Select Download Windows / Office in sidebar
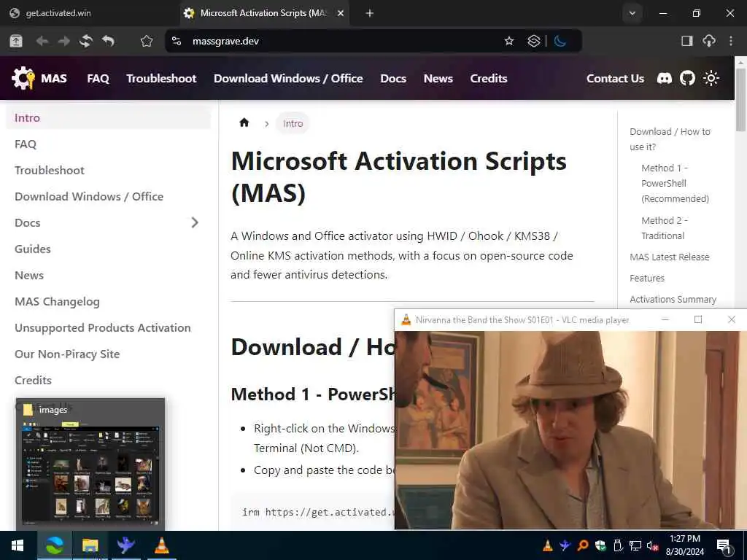The image size is (747, 560). click(x=108, y=196)
